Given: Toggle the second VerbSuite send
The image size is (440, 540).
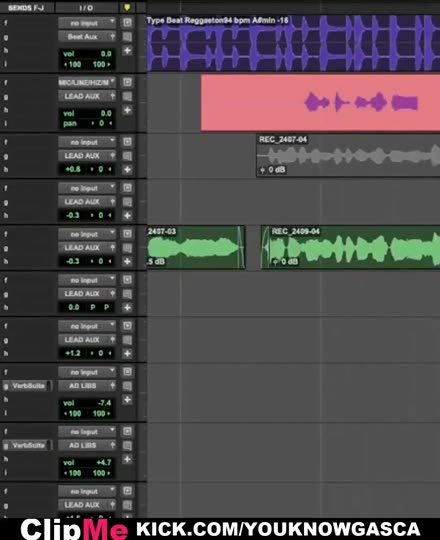Looking at the screenshot, I should click(x=28, y=445).
